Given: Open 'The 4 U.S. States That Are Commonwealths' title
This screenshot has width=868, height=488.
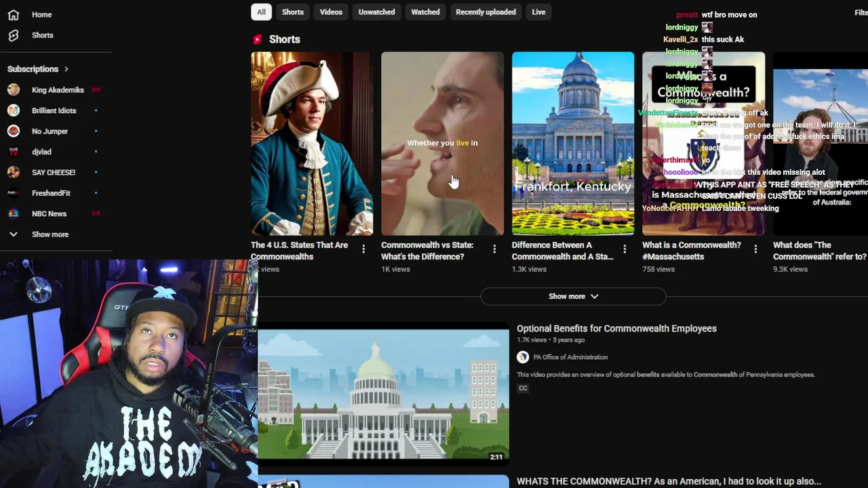Looking at the screenshot, I should pos(300,251).
